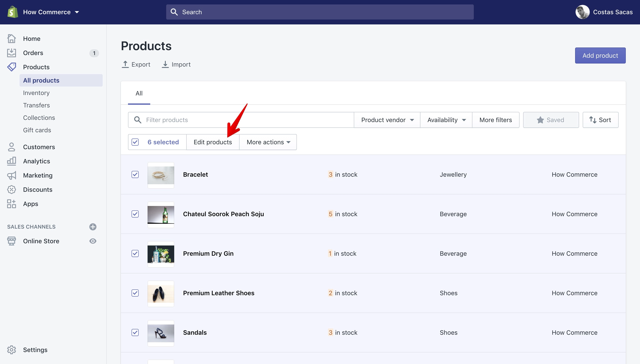Uncheck the Sandals row checkbox
Viewport: 640px width, 364px height.
pos(135,332)
